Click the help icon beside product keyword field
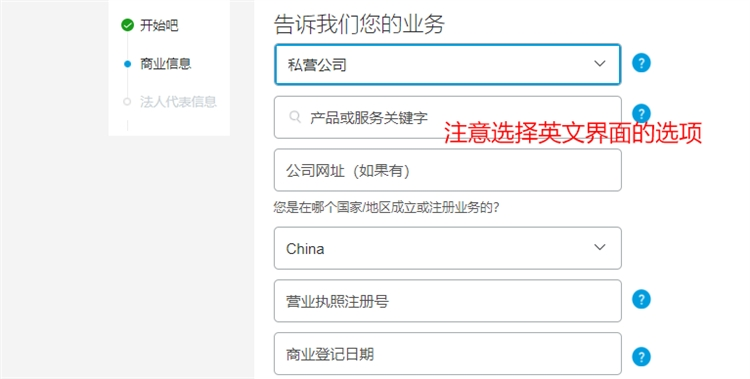 [x=641, y=113]
